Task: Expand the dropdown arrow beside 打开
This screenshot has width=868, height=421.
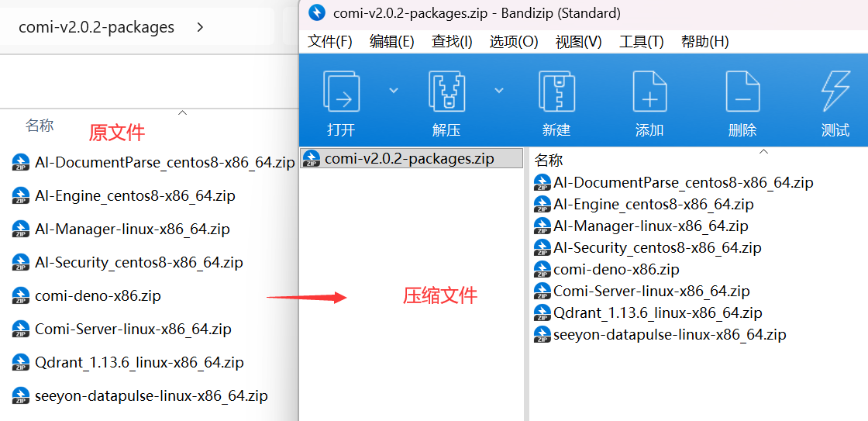Action: pyautogui.click(x=394, y=90)
